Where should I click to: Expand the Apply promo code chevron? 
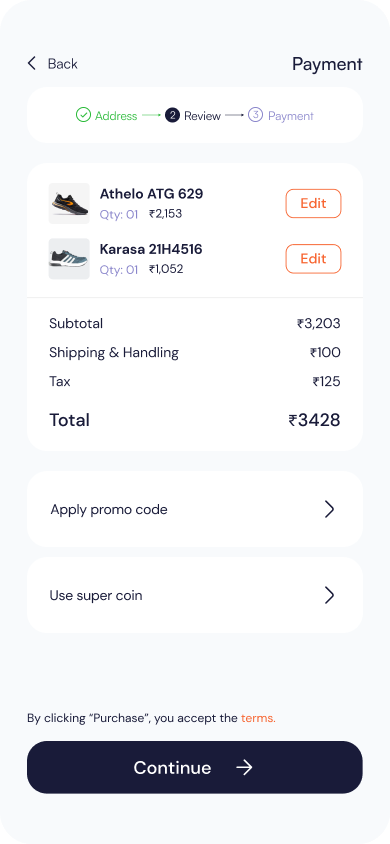(x=329, y=509)
